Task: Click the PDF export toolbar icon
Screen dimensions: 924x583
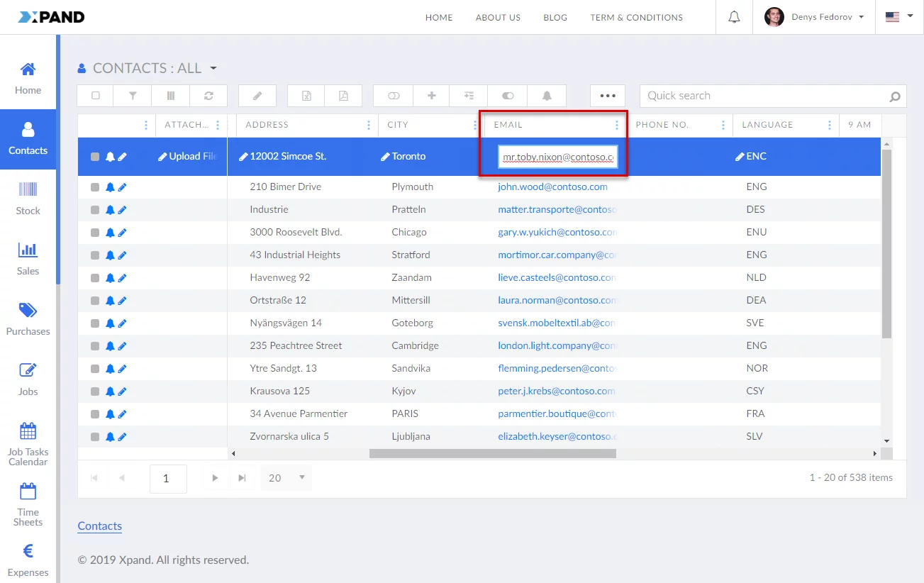Action: tap(343, 96)
